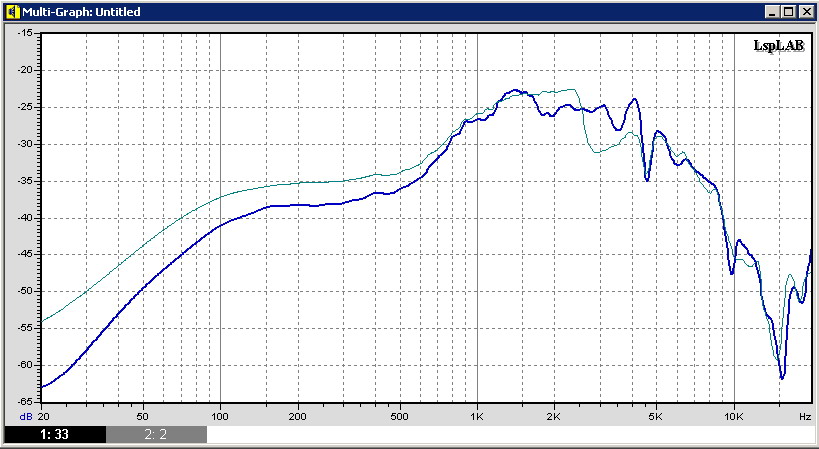Click the "-25" dB axis label
The image size is (819, 449).
point(25,107)
